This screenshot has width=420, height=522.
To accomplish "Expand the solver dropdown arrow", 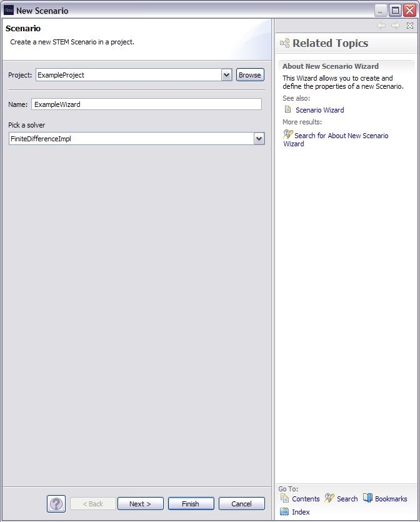I will (x=259, y=139).
